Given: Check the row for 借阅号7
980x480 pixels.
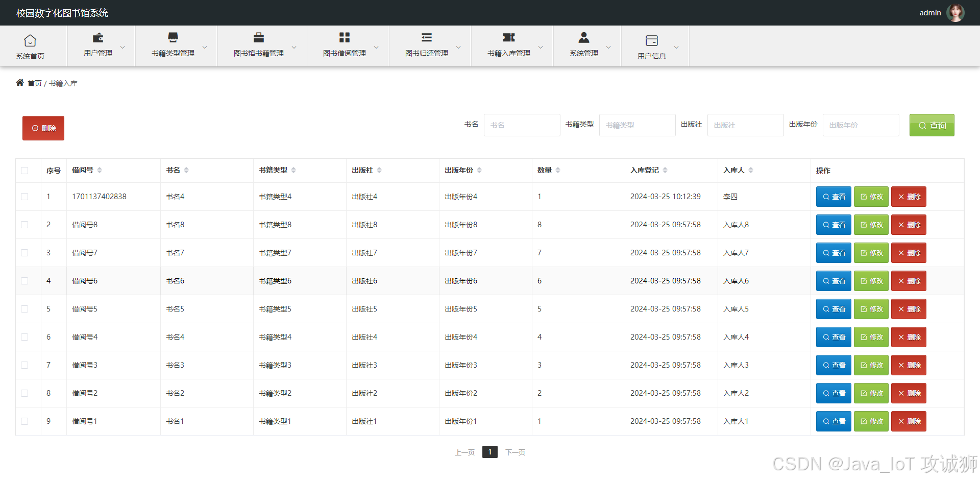Looking at the screenshot, I should (24, 253).
